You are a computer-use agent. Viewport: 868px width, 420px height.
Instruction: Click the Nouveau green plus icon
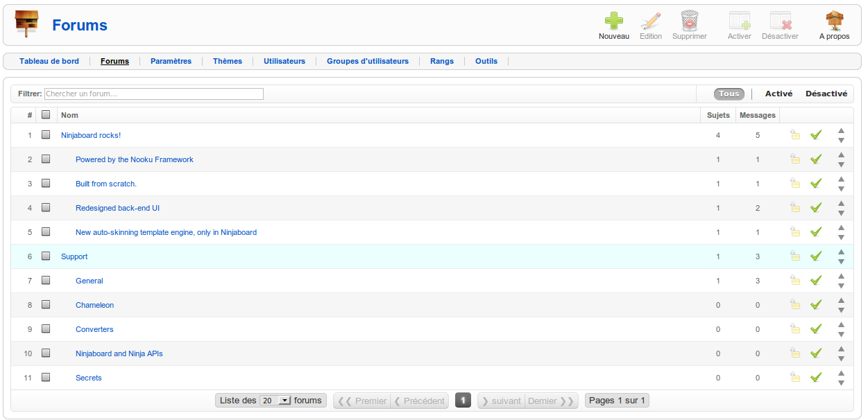(613, 21)
